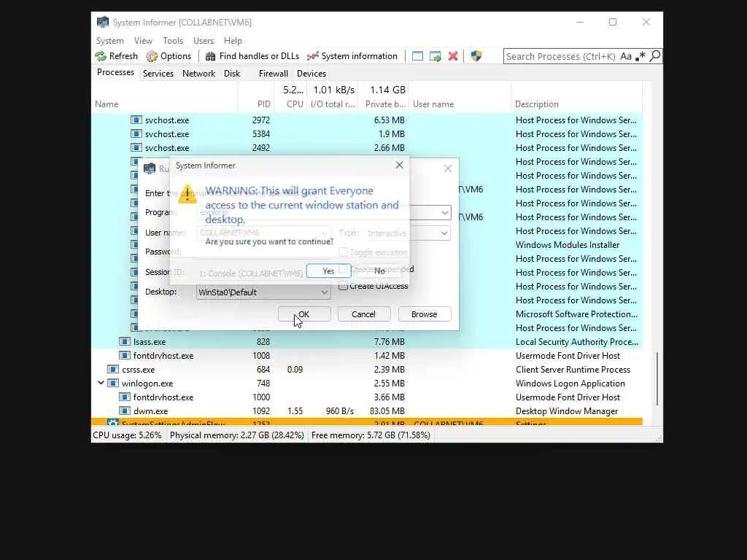Open the Tools menu
Image resolution: width=747 pixels, height=560 pixels.
tap(173, 41)
